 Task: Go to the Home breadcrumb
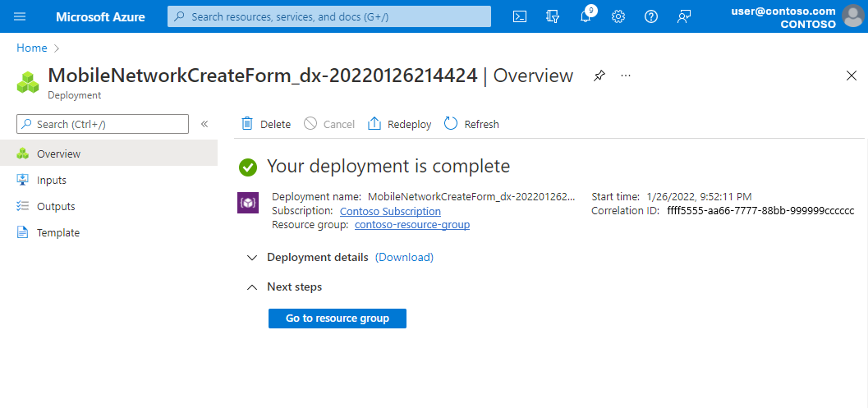[x=31, y=48]
